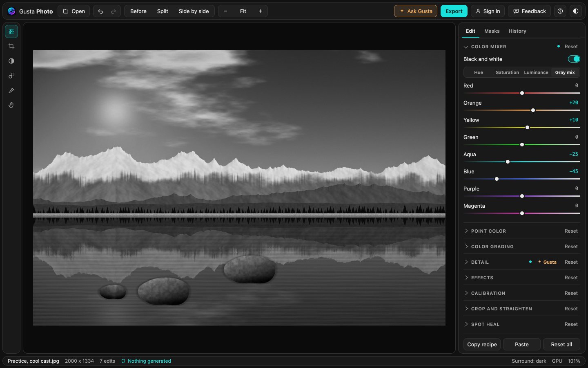This screenshot has height=368, width=588.
Task: Click the Copy recipe button
Action: pyautogui.click(x=482, y=344)
